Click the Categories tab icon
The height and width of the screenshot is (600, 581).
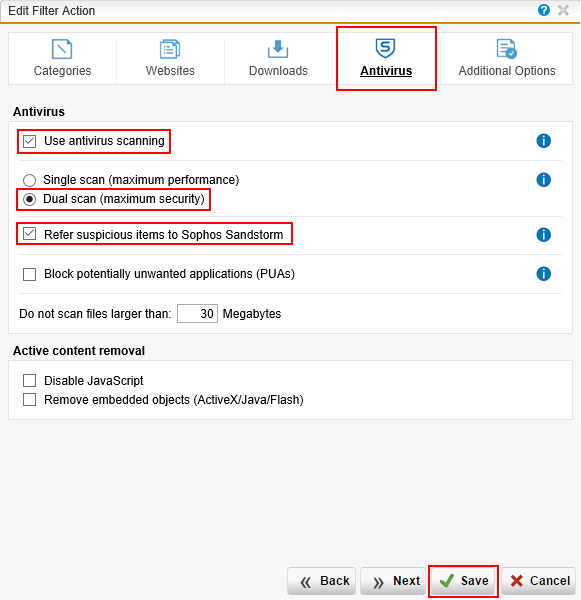click(62, 49)
